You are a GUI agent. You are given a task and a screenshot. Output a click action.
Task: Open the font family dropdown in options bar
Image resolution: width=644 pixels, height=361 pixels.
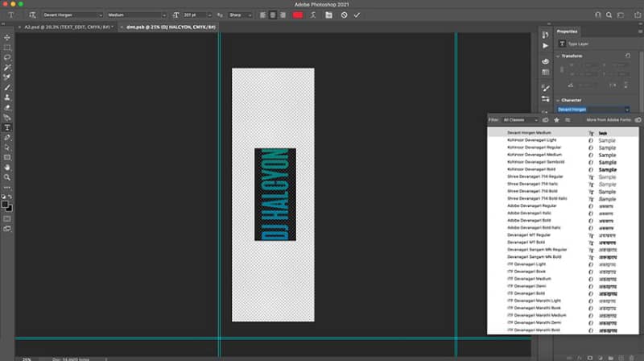[72, 15]
